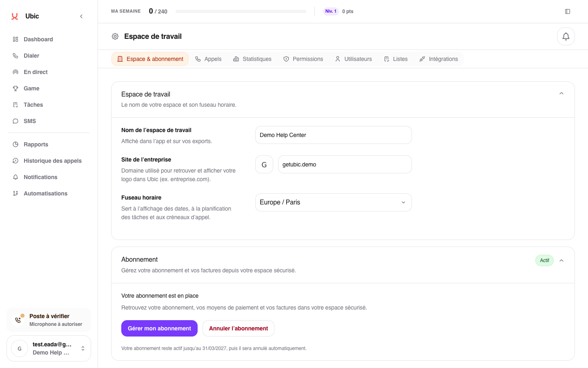Switch to the Intégrations tab
The image size is (588, 368).
439,59
